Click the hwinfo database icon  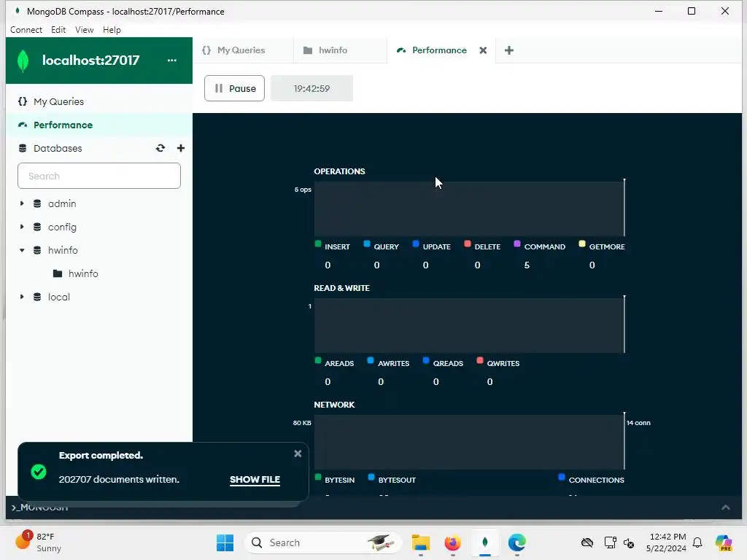pos(37,250)
